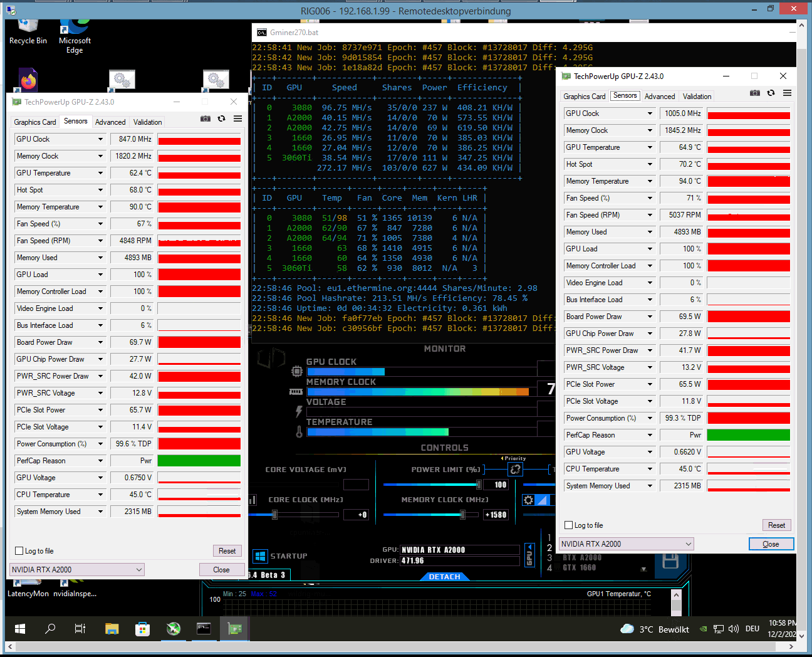The width and height of the screenshot is (812, 657).
Task: Expand Fan Speed (RPM) dropdown in left GPU-Z
Action: click(x=100, y=241)
